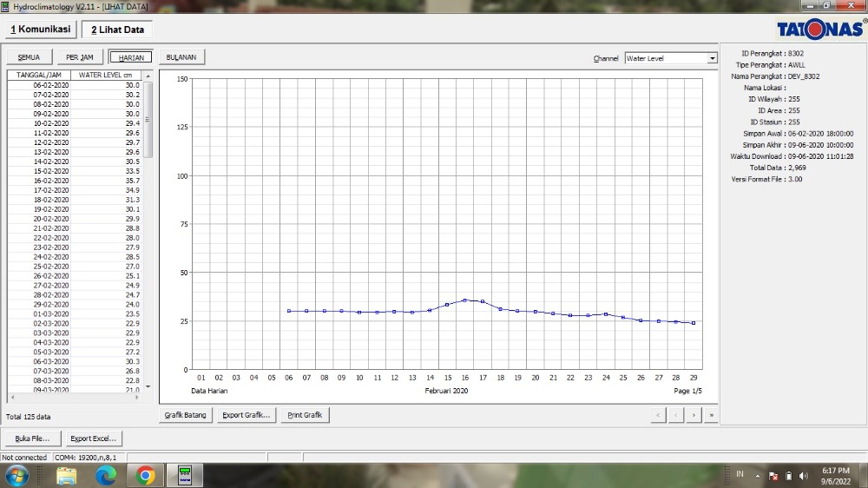
Task: Switch to PER JAM hourly view
Action: point(79,57)
